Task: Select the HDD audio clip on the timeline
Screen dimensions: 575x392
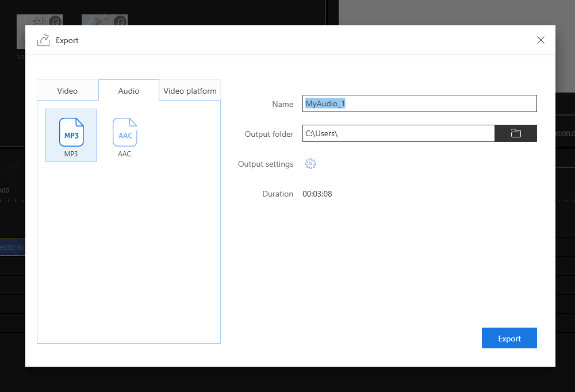Action: [11, 247]
